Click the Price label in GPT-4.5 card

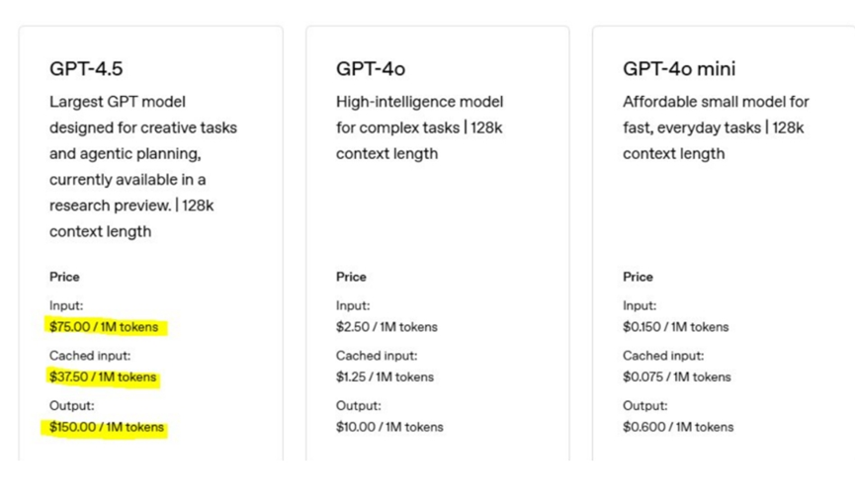point(64,277)
